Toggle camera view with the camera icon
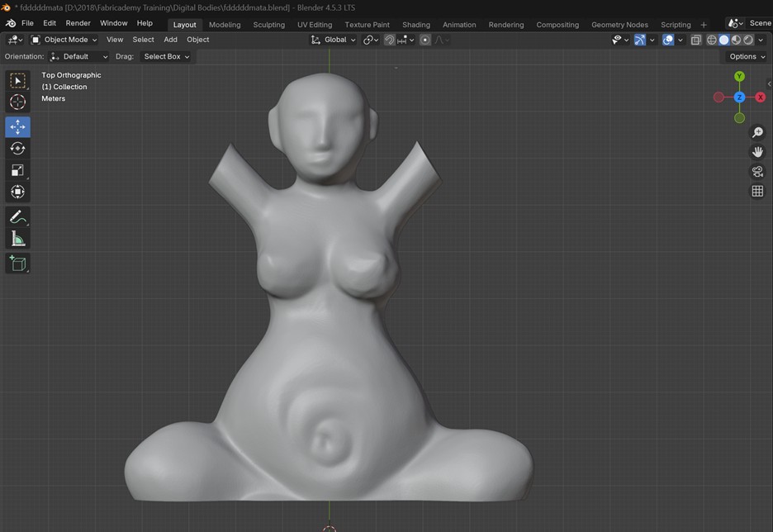Image resolution: width=773 pixels, height=532 pixels. point(757,172)
